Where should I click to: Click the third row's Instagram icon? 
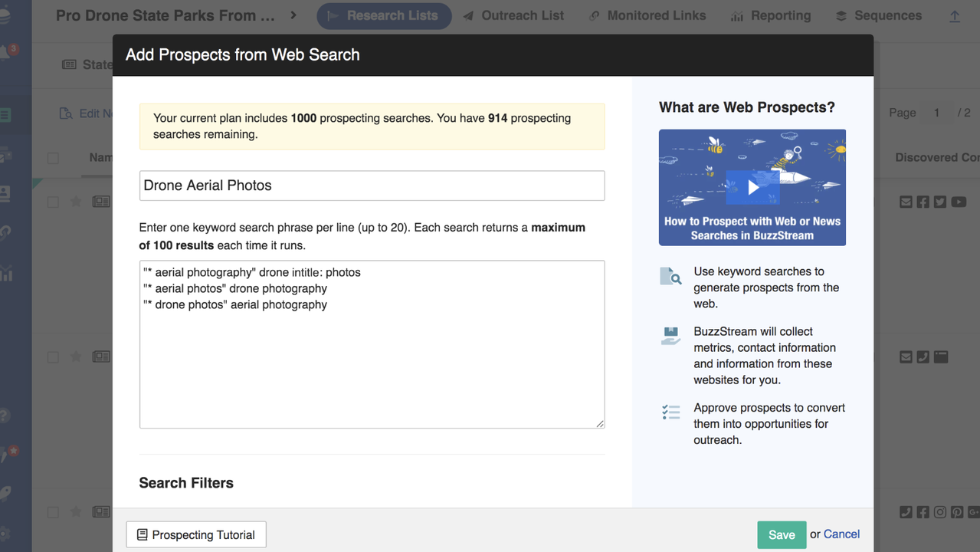939,512
